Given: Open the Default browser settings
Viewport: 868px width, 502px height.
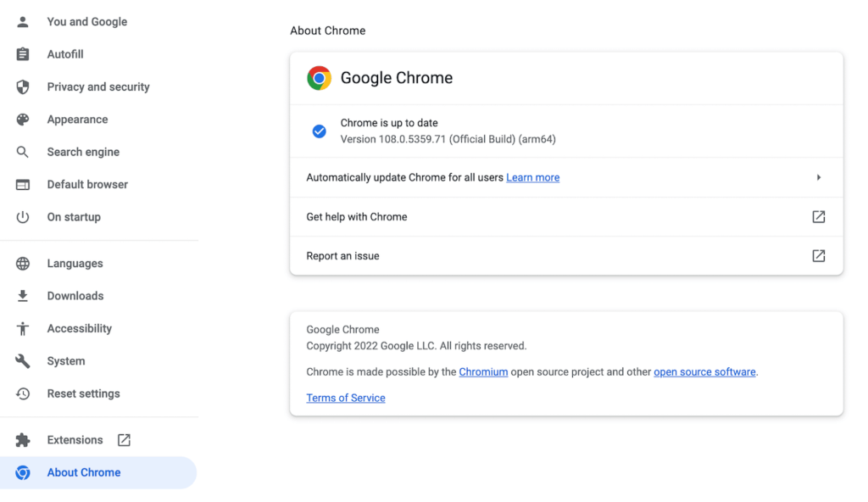Looking at the screenshot, I should (x=85, y=184).
